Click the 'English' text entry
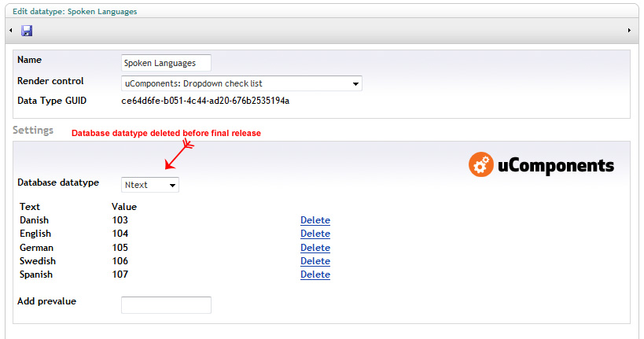 click(x=35, y=234)
